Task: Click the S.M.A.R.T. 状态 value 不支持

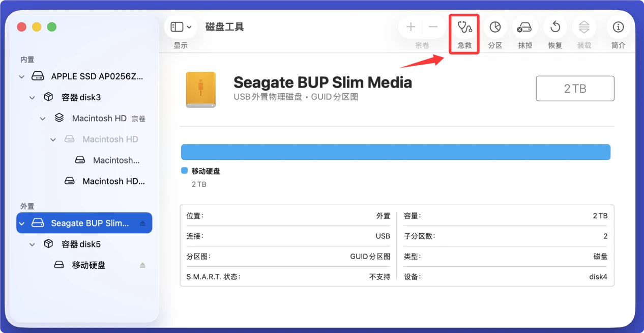Action: coord(380,277)
